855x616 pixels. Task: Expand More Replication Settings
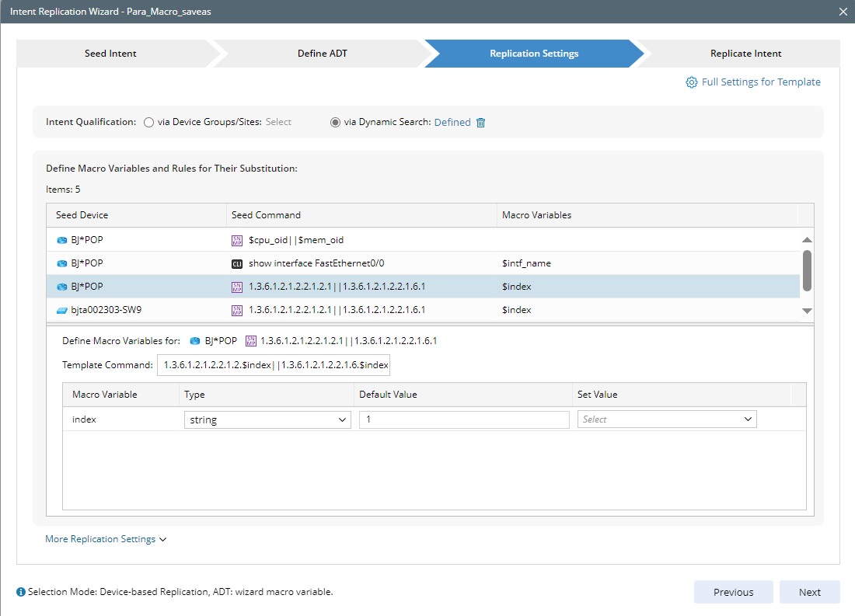[106, 539]
